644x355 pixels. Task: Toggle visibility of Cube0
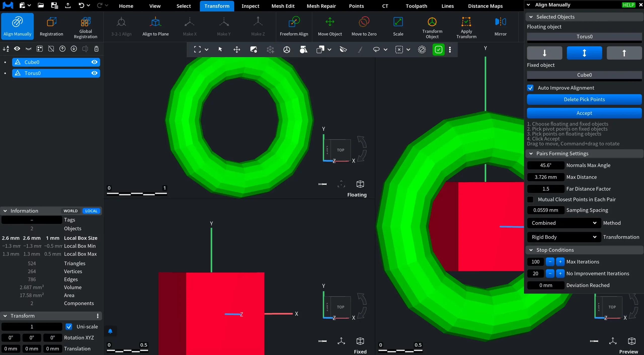coord(94,62)
